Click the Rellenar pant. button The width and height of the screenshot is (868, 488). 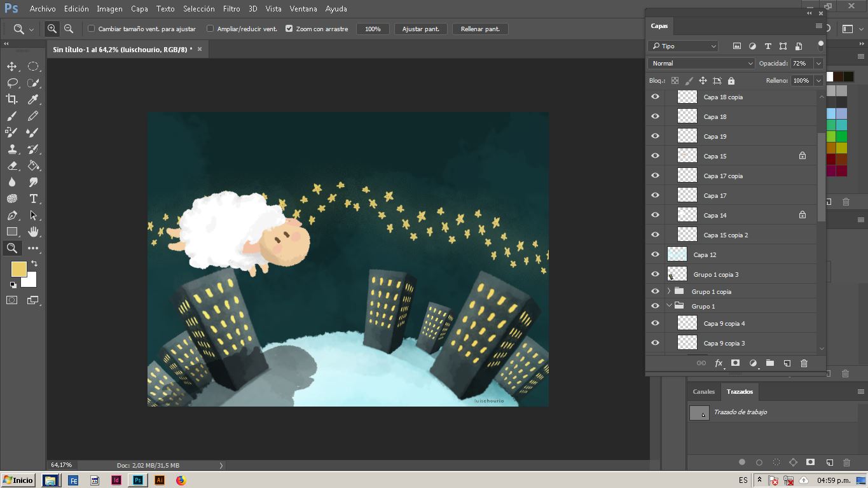pyautogui.click(x=480, y=29)
